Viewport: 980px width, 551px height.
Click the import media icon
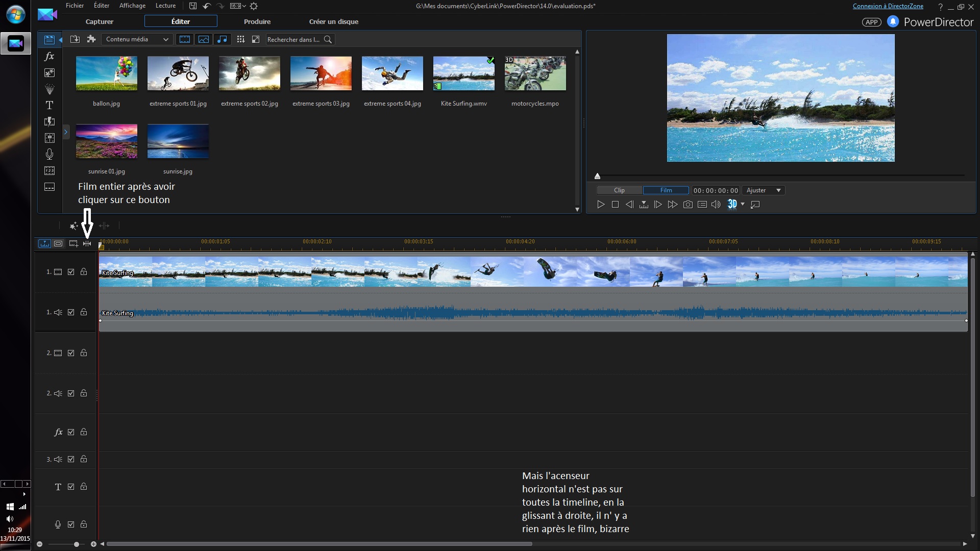click(x=75, y=39)
